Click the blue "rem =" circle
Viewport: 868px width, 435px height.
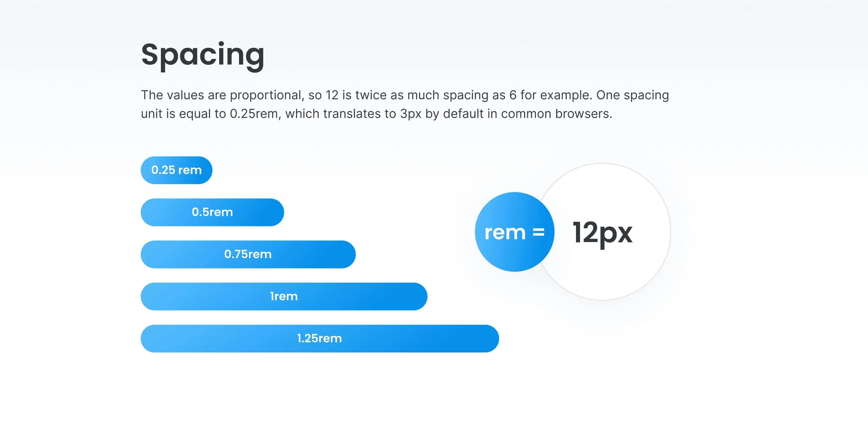pos(514,232)
